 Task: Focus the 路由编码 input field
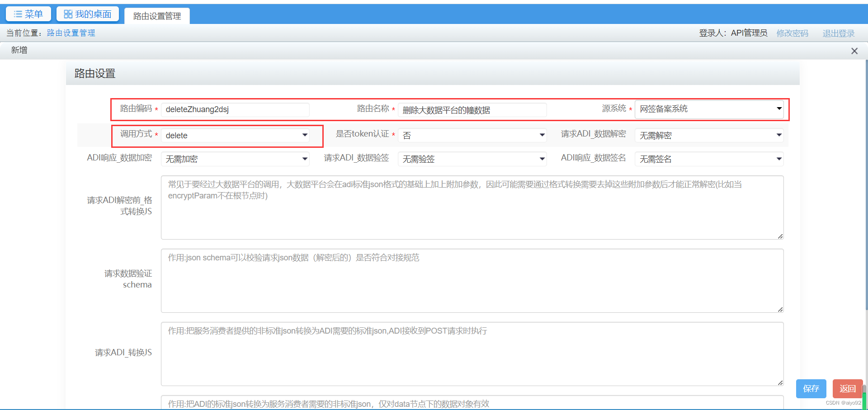click(235, 109)
